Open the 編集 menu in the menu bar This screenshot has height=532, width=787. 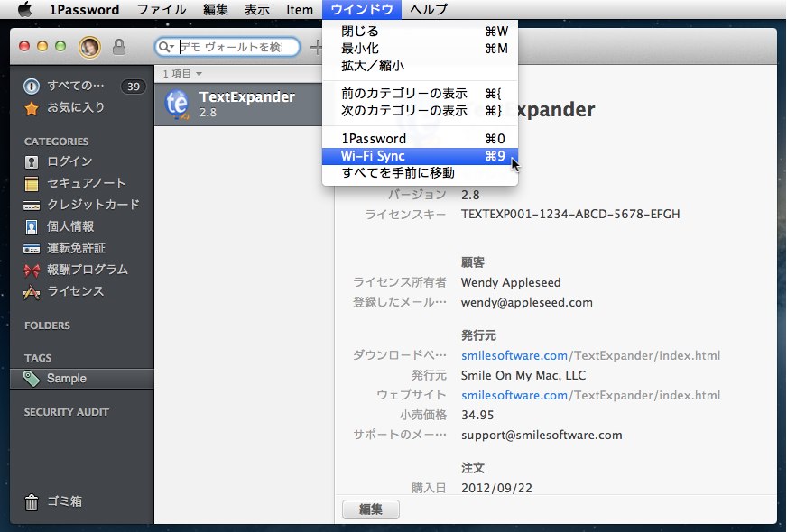(x=216, y=9)
